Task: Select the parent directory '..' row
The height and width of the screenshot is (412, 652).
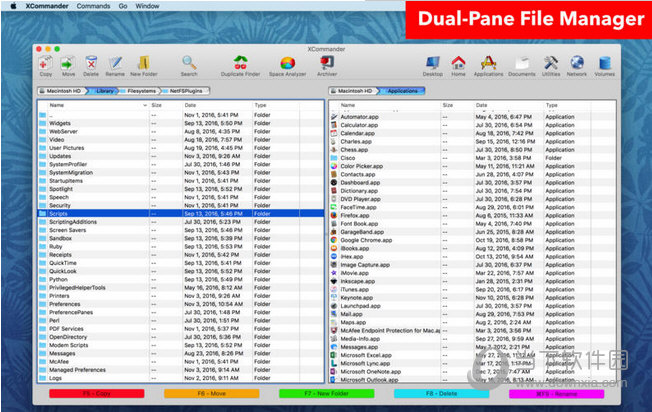Action: pos(181,115)
